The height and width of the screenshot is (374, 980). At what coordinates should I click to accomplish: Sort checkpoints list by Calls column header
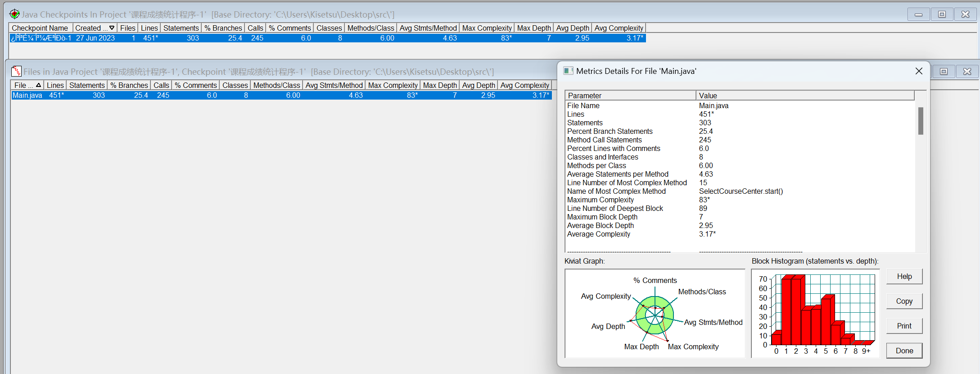tap(255, 28)
